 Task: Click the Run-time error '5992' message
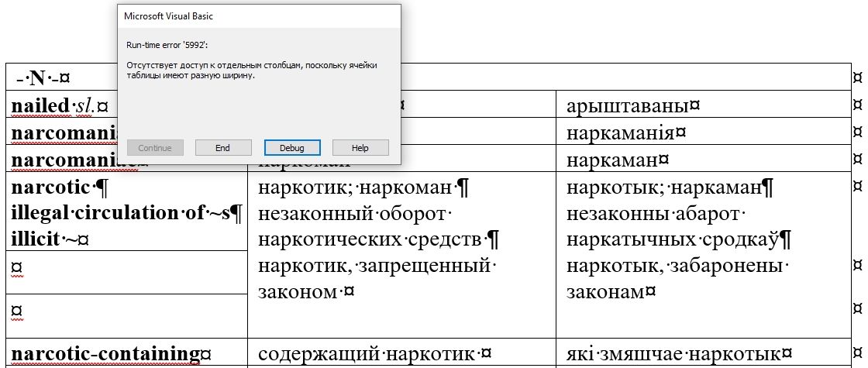coord(167,46)
